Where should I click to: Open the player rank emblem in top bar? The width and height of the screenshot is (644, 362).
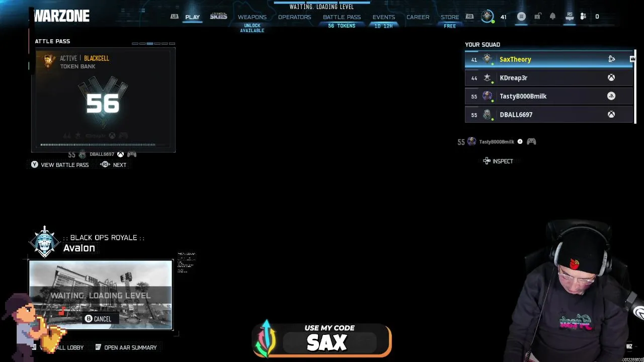[x=487, y=17]
